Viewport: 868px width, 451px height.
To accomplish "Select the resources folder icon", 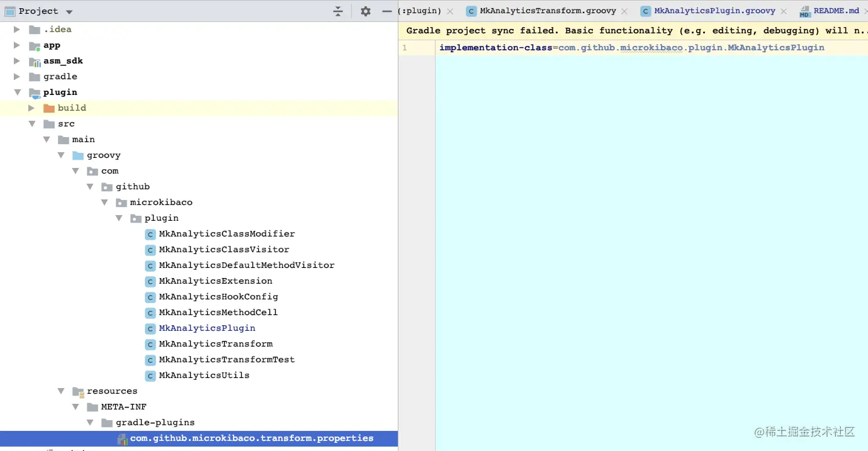I will point(78,391).
